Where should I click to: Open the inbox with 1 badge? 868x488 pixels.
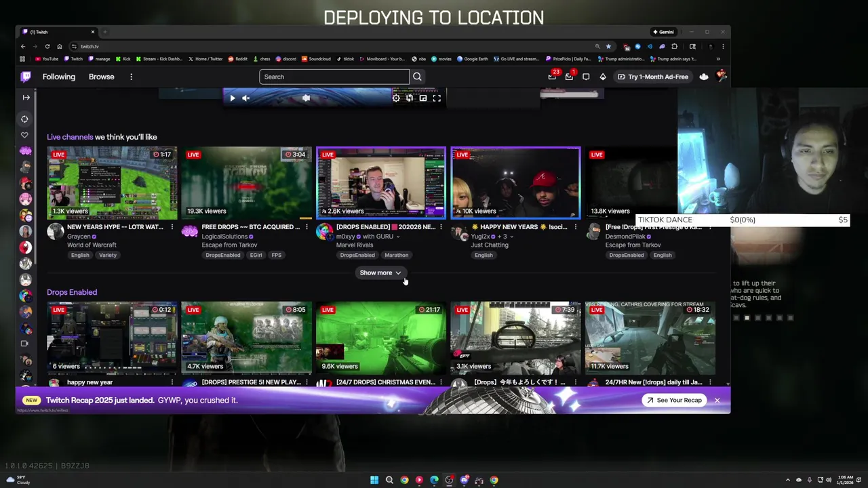[x=570, y=77]
